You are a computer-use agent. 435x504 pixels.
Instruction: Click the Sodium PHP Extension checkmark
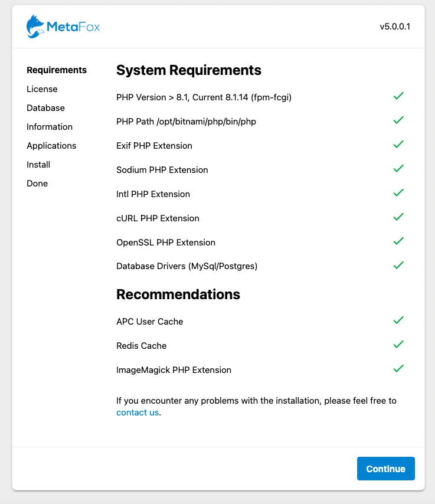pyautogui.click(x=398, y=168)
